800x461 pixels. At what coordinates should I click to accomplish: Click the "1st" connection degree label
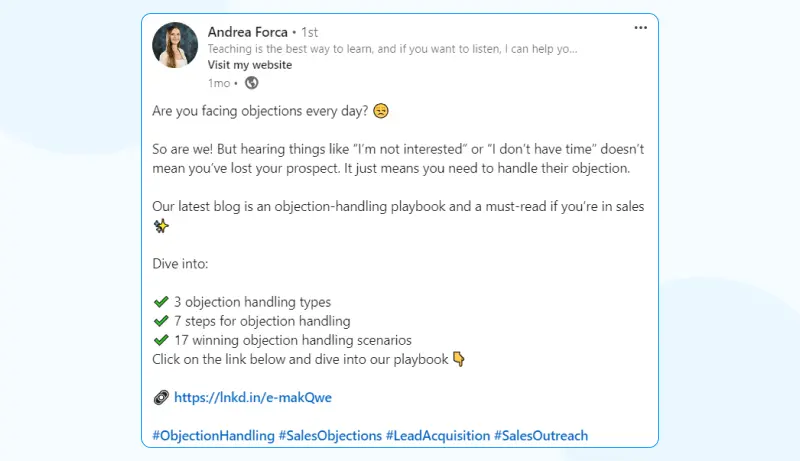pyautogui.click(x=310, y=32)
